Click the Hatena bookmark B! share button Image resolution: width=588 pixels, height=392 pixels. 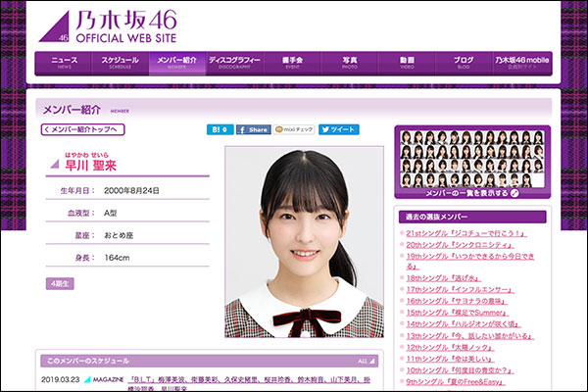click(x=219, y=129)
